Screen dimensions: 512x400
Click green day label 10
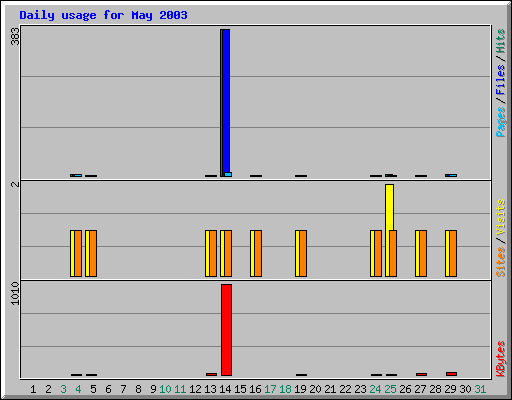[x=165, y=389]
